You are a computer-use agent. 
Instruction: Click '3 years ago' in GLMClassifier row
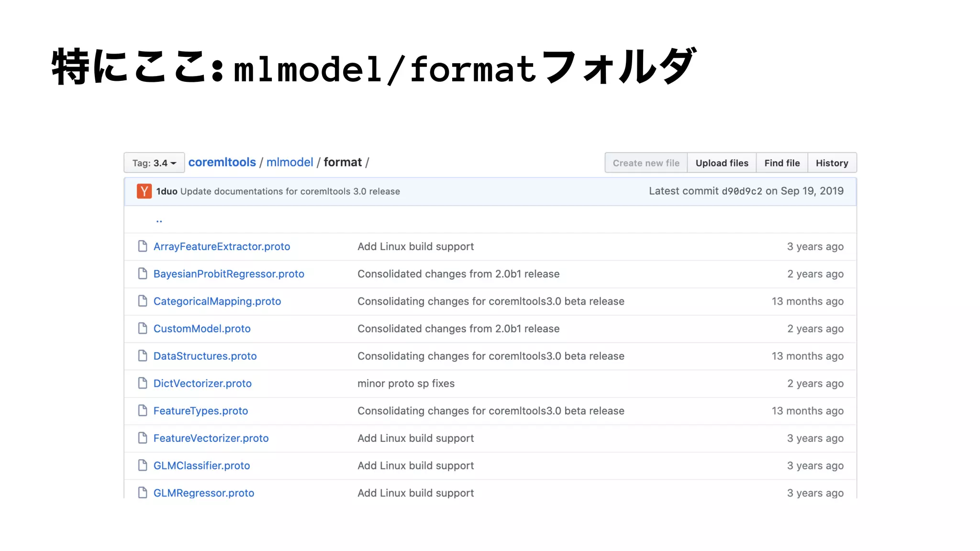click(x=815, y=465)
